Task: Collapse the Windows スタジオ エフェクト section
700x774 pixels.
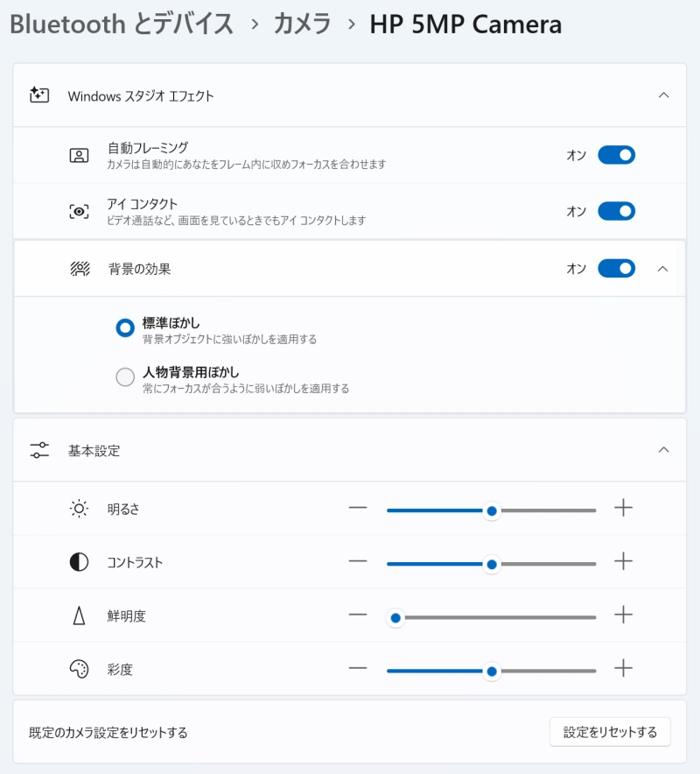Action: (664, 95)
